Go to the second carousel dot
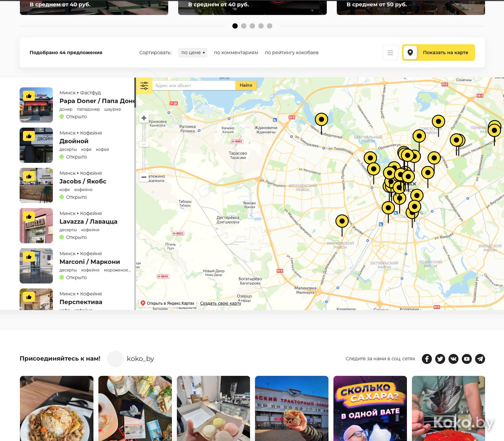This screenshot has width=504, height=441. [x=244, y=26]
